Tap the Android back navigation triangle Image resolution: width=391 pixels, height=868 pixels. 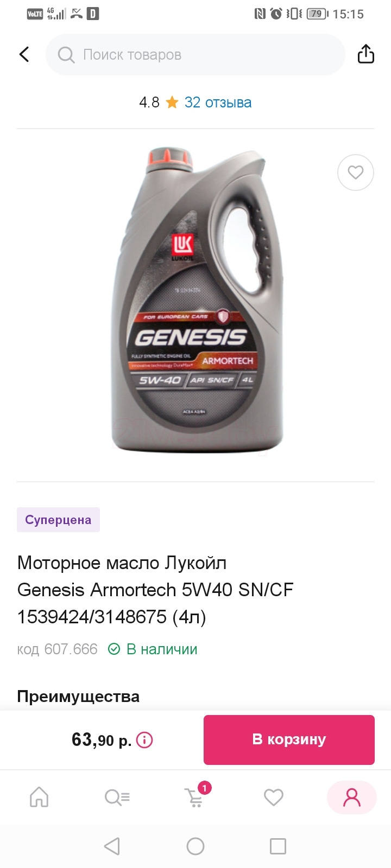click(112, 846)
